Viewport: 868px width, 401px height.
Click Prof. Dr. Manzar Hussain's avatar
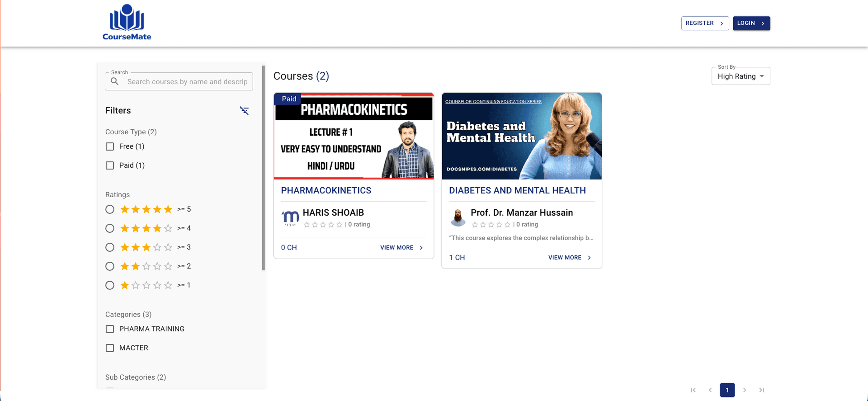click(x=458, y=217)
